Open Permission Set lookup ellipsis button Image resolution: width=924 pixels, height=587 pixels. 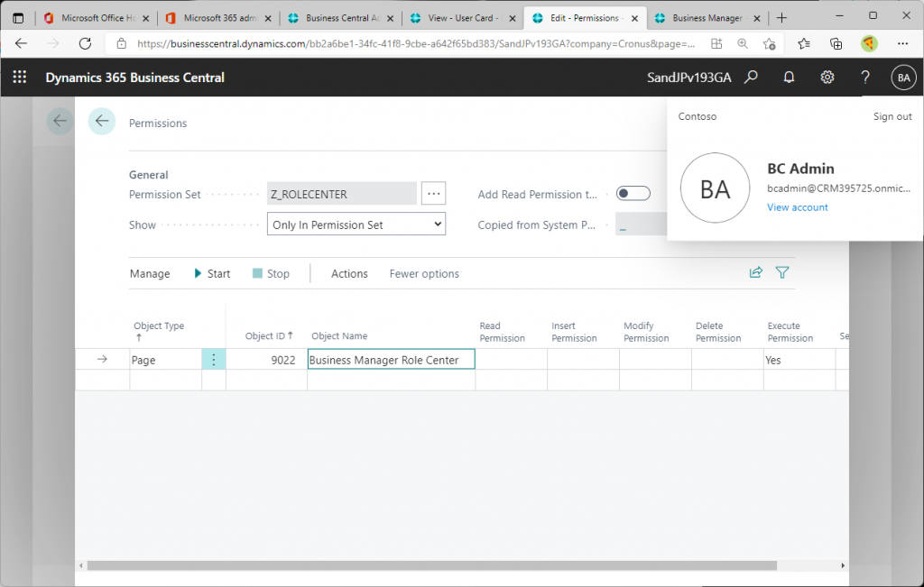[434, 194]
